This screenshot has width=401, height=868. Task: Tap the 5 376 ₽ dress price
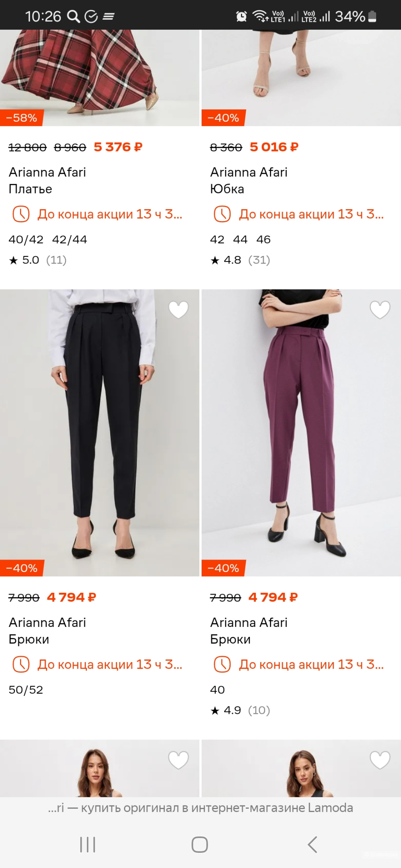118,147
